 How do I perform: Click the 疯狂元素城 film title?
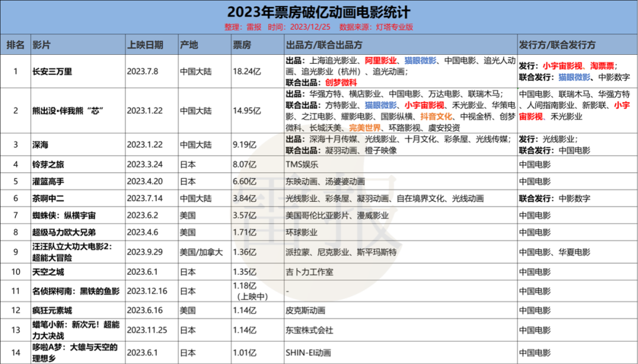tap(52, 310)
